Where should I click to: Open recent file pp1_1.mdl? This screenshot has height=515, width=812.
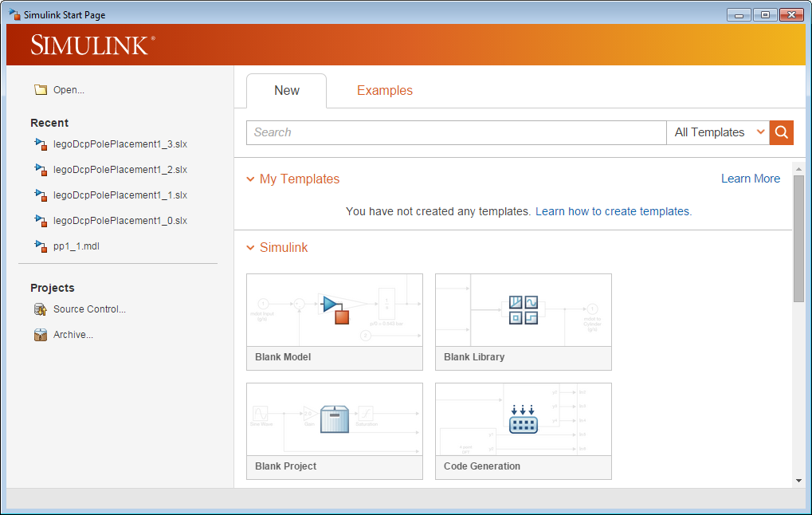[76, 246]
